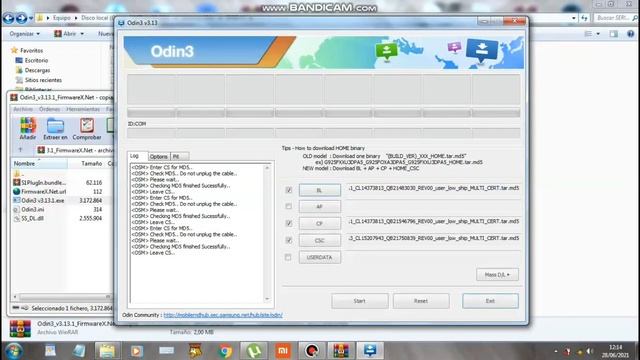Switch to the Options tab

click(x=159, y=156)
